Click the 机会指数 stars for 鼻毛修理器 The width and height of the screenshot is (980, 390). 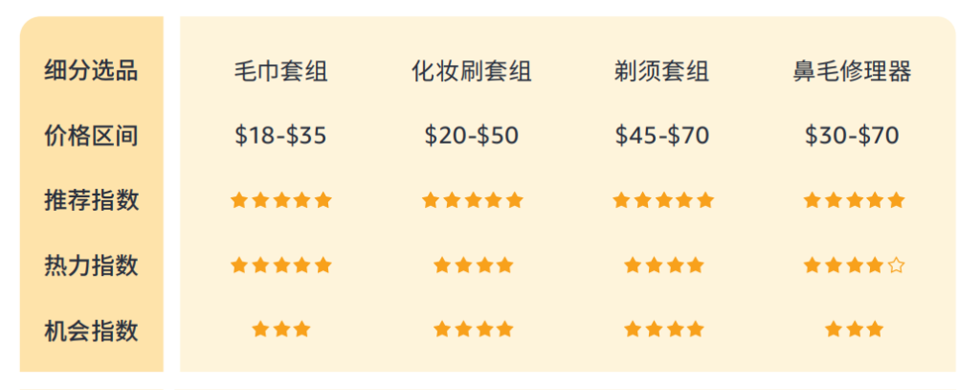pyautogui.click(x=854, y=330)
